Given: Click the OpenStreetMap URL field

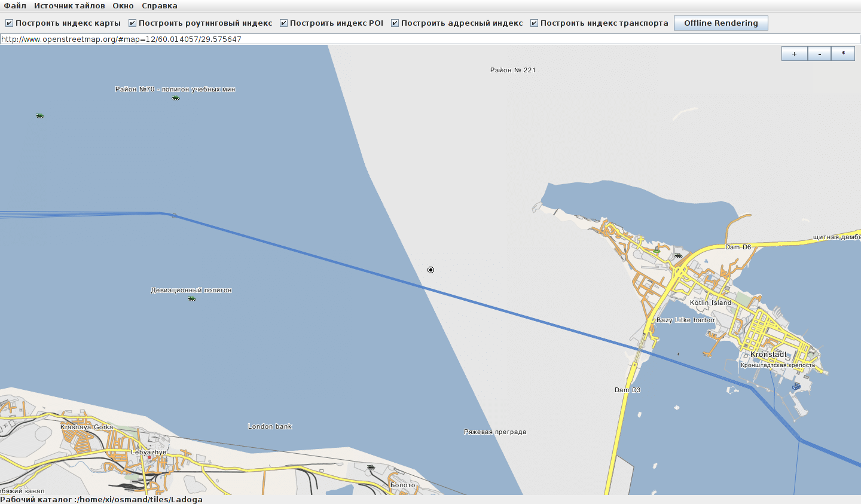Looking at the screenshot, I should (x=430, y=39).
